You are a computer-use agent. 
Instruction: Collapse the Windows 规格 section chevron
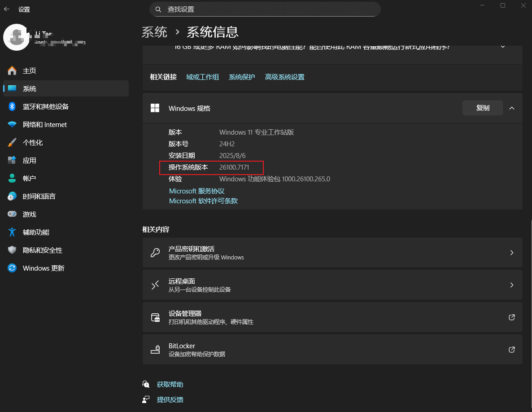click(512, 108)
